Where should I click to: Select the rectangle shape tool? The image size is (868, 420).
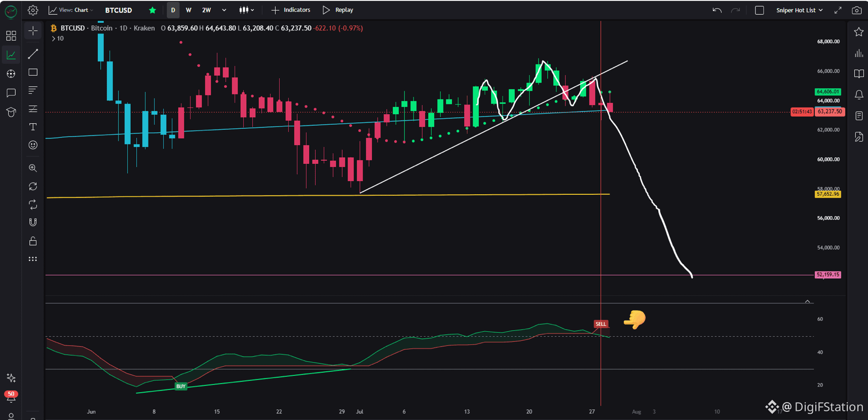pyautogui.click(x=33, y=73)
